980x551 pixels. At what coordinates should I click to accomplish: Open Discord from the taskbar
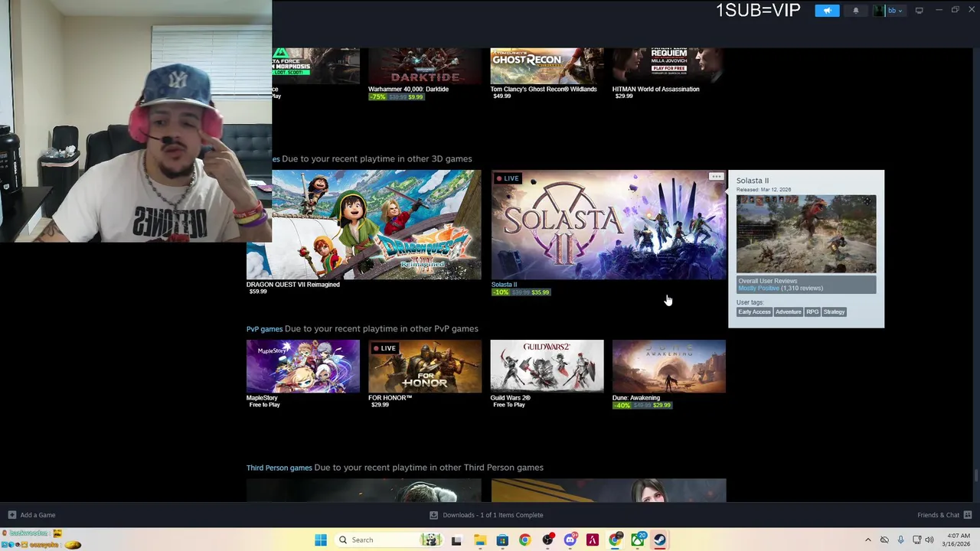coord(570,540)
